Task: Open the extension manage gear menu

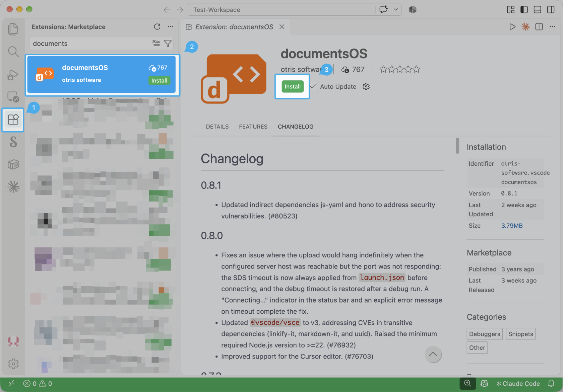Action: click(x=366, y=86)
